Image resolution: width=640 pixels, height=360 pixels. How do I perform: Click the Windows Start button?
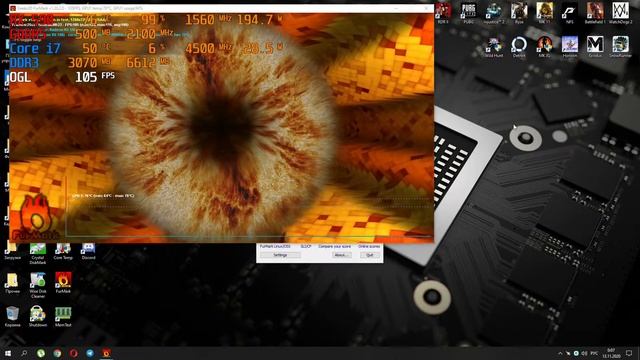(8, 353)
